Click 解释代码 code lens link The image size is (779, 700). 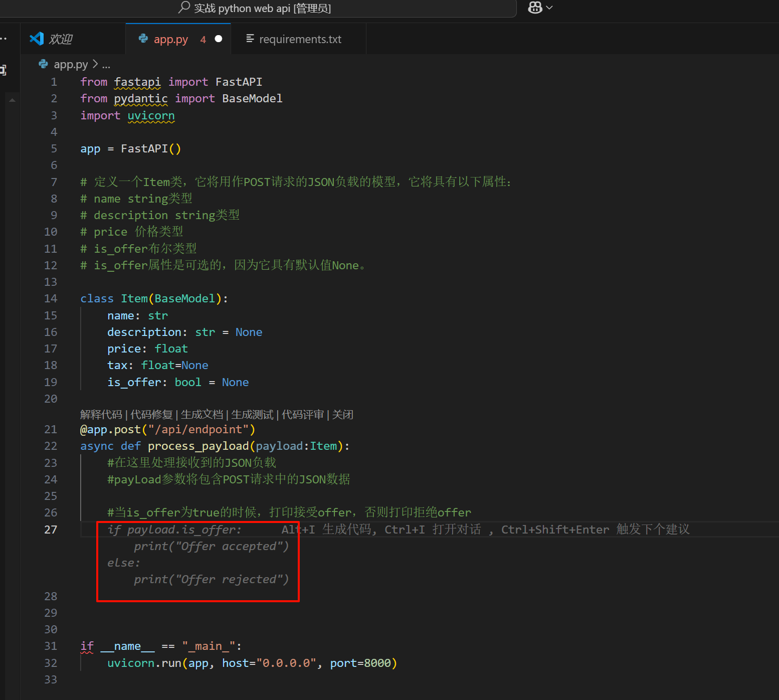pos(101,415)
